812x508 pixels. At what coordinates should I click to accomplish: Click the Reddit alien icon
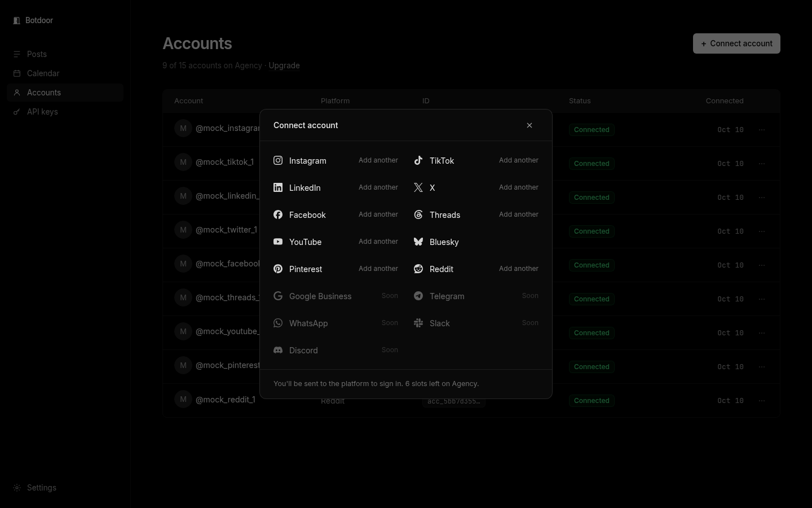click(x=418, y=269)
